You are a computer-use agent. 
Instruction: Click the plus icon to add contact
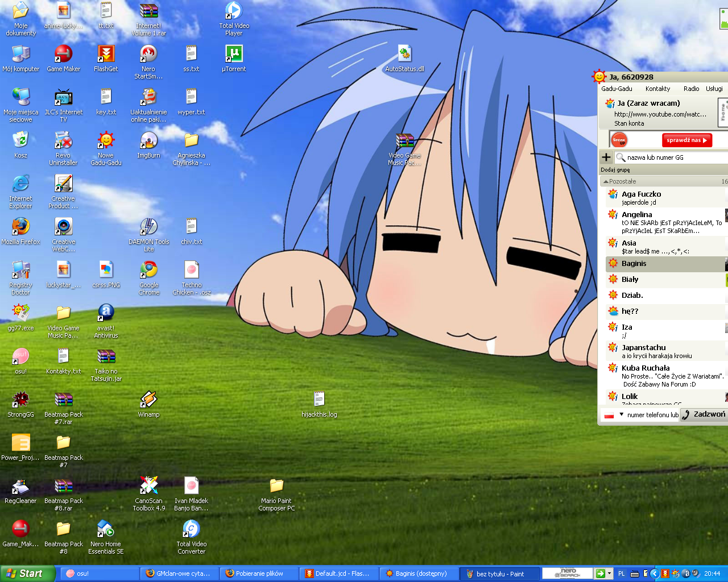(606, 157)
